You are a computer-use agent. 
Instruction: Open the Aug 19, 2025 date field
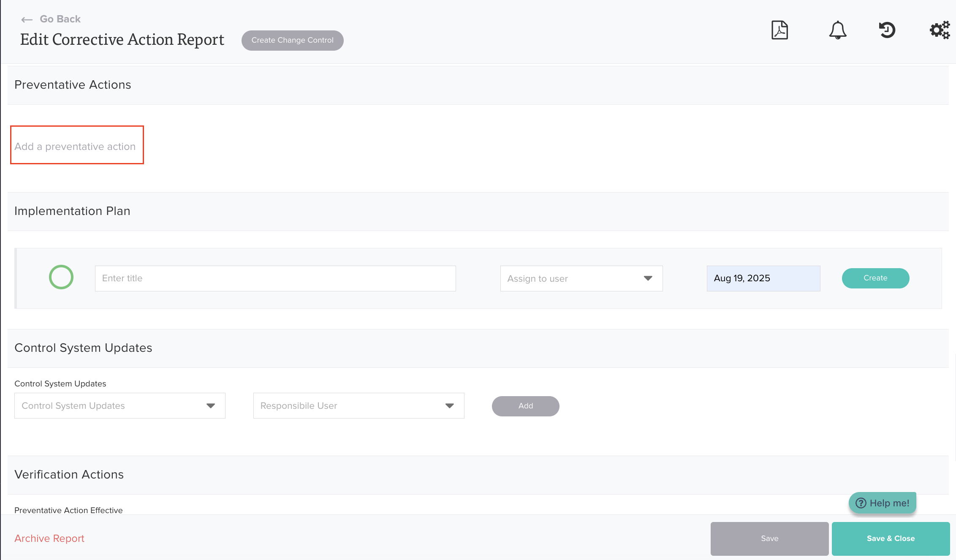pos(763,278)
